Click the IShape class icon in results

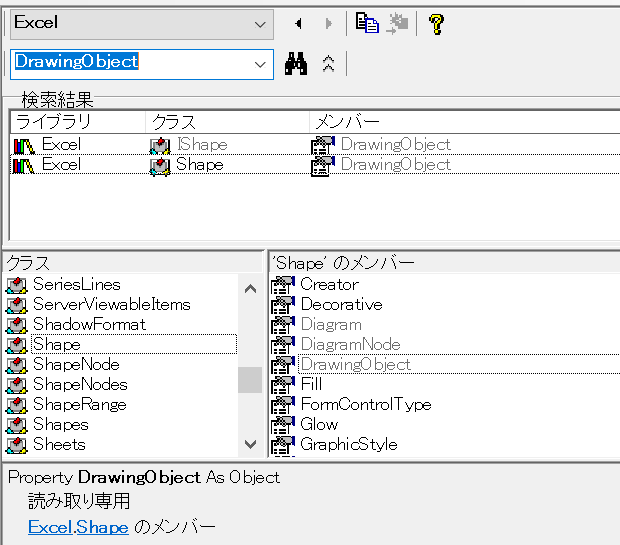(160, 146)
